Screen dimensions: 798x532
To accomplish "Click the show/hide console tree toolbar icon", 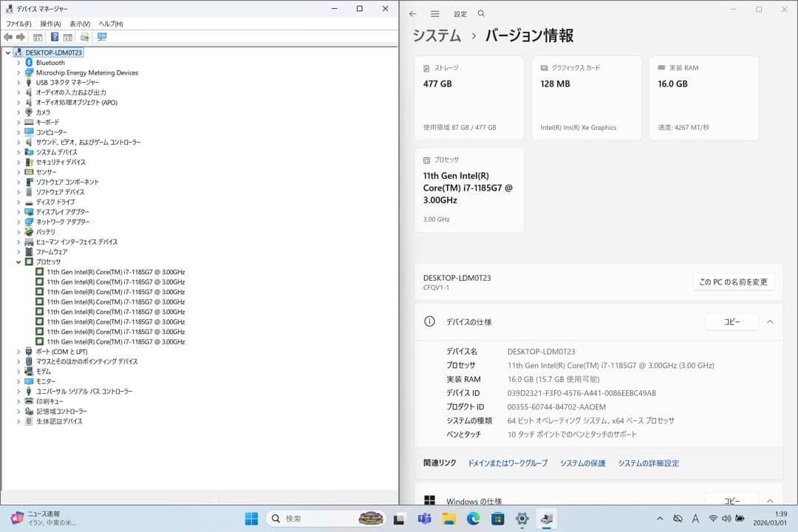I will click(37, 35).
